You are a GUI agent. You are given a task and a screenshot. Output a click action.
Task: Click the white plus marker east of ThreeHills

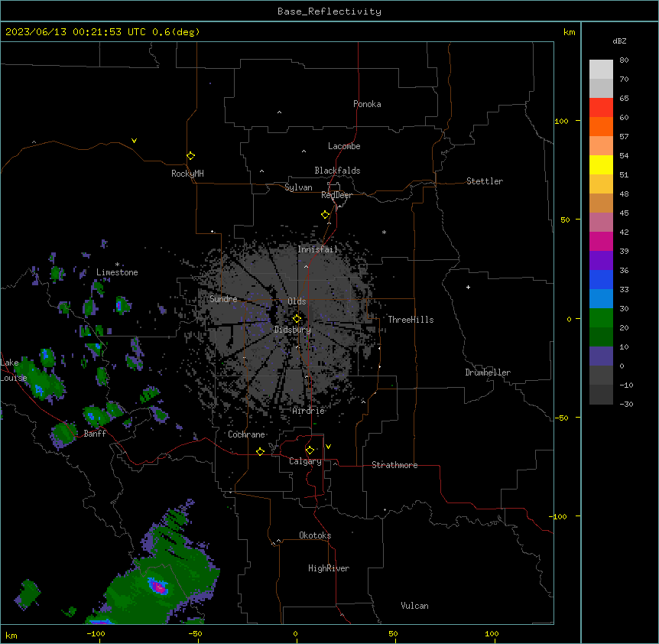pos(468,287)
